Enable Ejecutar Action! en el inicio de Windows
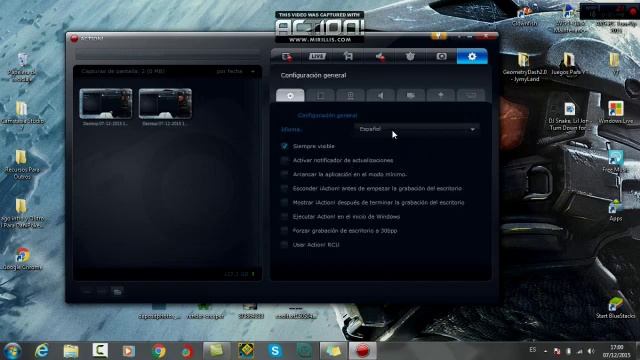Screen dimensions: 640x360 (x=284, y=216)
